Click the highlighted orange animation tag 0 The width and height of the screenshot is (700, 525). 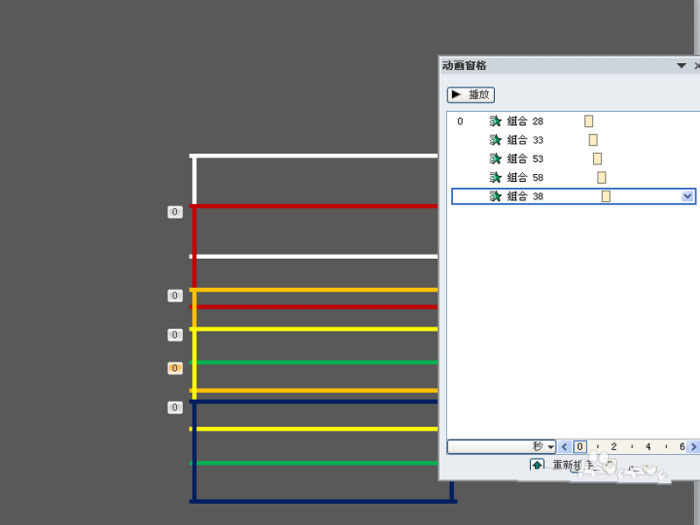(x=175, y=368)
